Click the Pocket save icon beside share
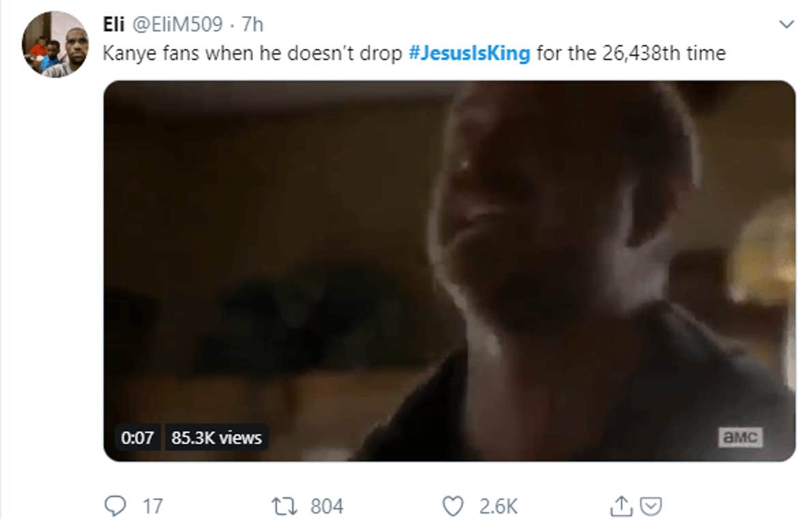The width and height of the screenshot is (812, 519). click(652, 506)
